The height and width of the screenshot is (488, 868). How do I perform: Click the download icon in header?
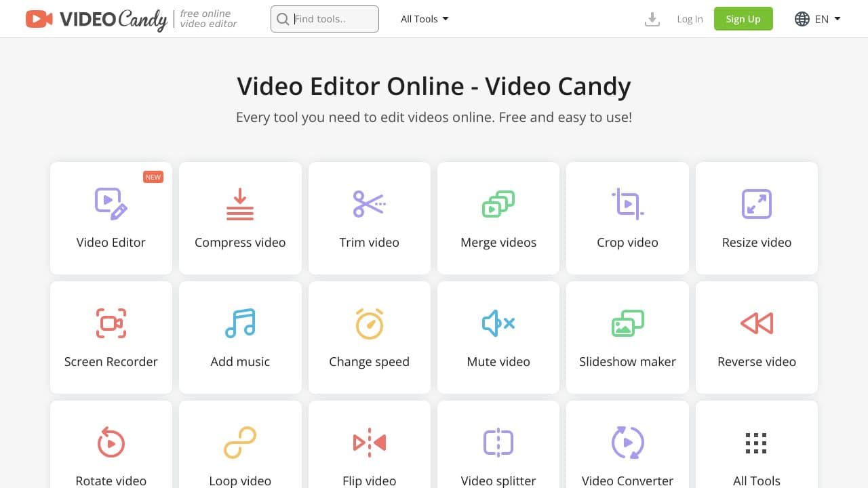tap(652, 19)
